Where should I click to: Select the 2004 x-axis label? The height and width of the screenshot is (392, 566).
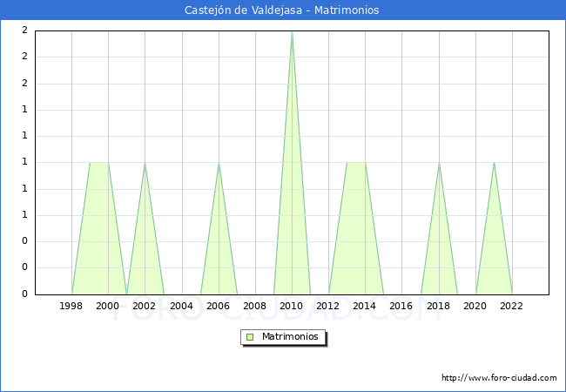point(181,306)
